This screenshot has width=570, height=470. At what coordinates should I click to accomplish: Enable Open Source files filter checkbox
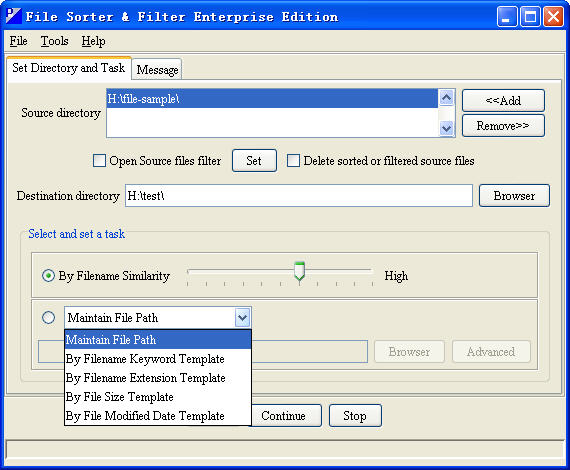[99, 160]
